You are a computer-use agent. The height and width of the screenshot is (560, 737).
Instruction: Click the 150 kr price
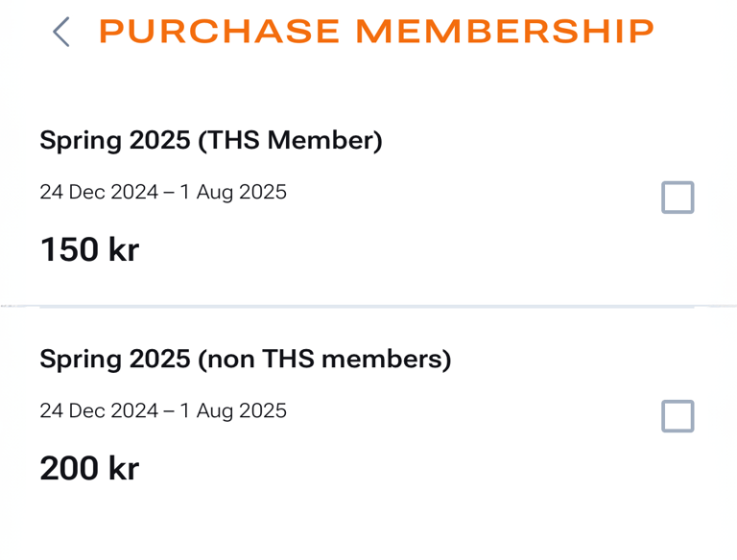[x=89, y=250]
